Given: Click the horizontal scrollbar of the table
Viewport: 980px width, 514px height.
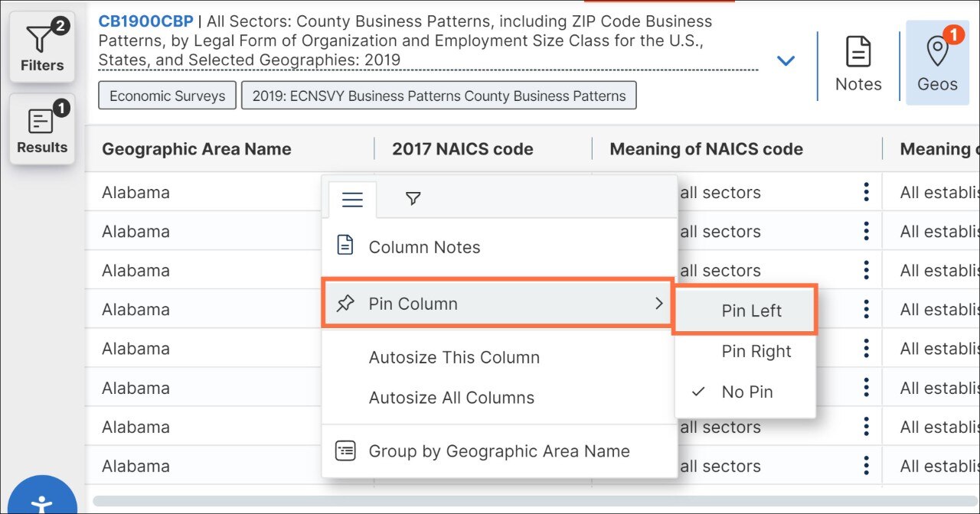Looking at the screenshot, I should pos(536,501).
